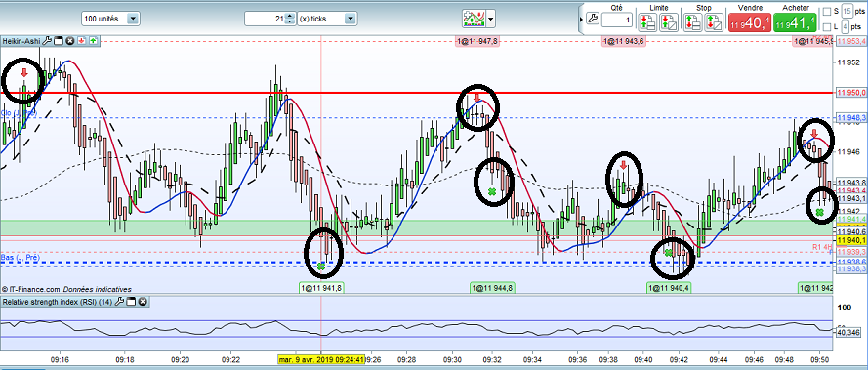Open Heikin-Ashi chart settings wrench
868x370 pixels.
pyautogui.click(x=47, y=40)
